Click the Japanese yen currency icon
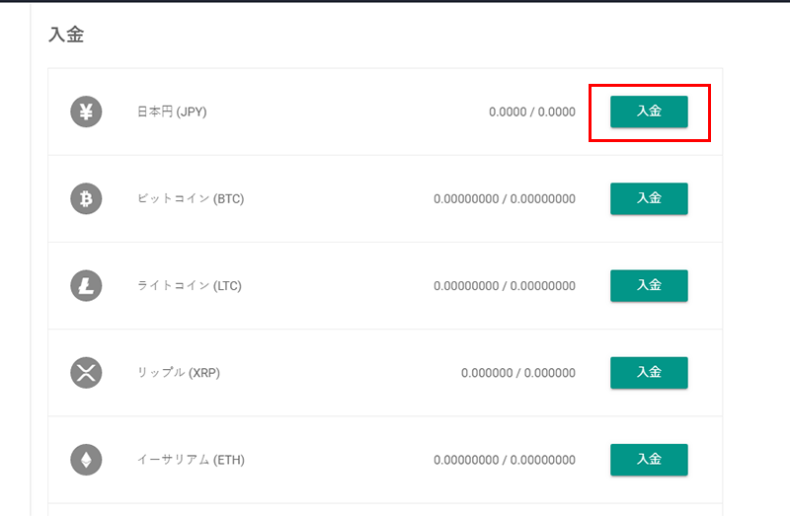790x516 pixels. 86,111
